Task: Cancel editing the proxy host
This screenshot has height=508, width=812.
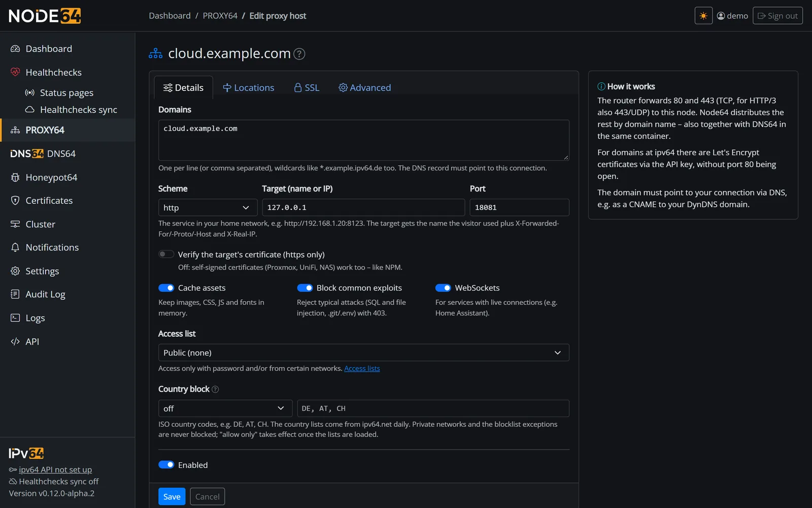Action: point(208,497)
